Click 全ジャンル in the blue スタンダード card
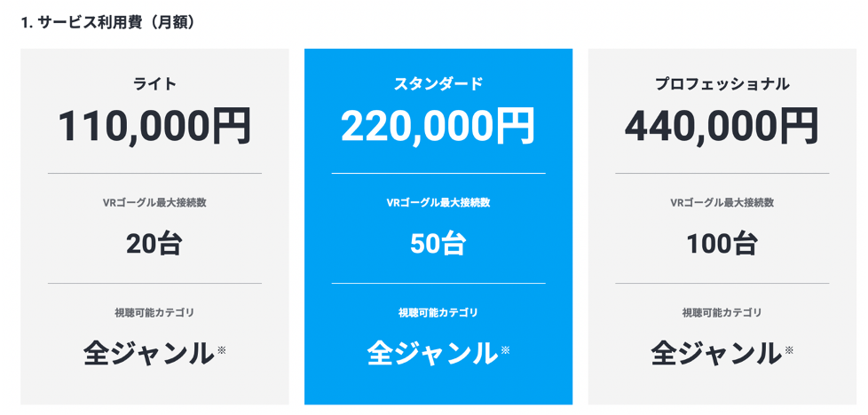 pyautogui.click(x=432, y=353)
